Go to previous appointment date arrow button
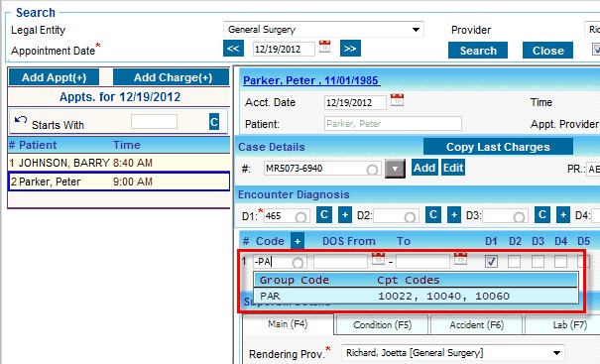Screen dimensions: 600x364 pyautogui.click(x=233, y=49)
